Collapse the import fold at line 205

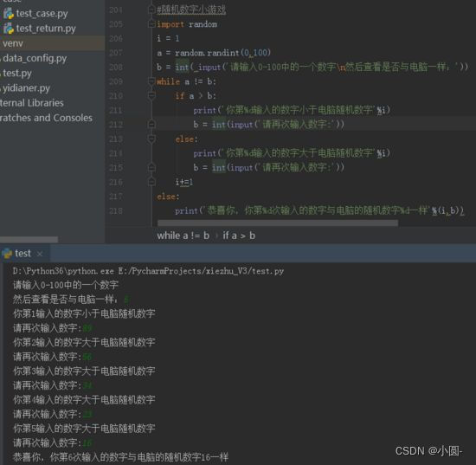[151, 24]
